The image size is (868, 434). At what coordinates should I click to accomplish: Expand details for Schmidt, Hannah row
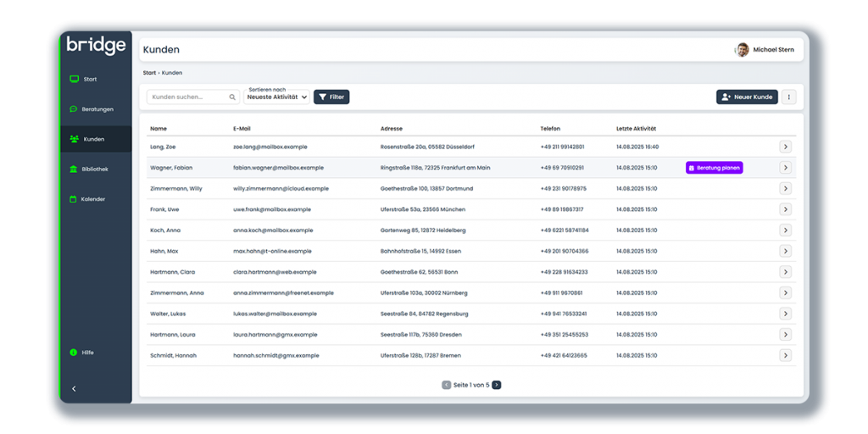pos(785,355)
